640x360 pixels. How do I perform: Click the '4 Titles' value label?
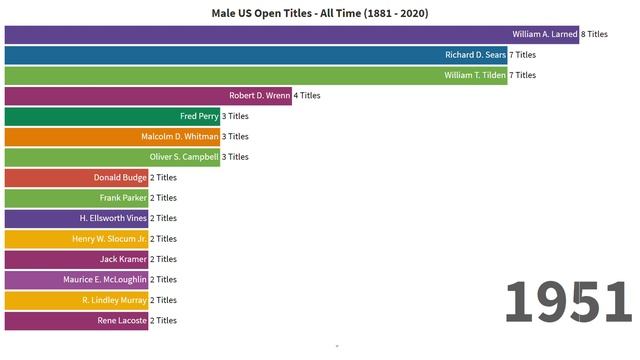coord(307,96)
